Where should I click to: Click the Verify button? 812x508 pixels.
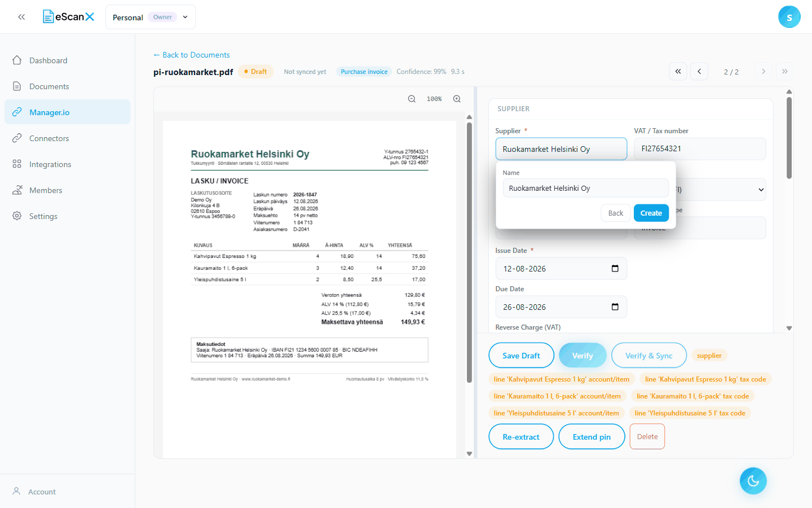582,356
